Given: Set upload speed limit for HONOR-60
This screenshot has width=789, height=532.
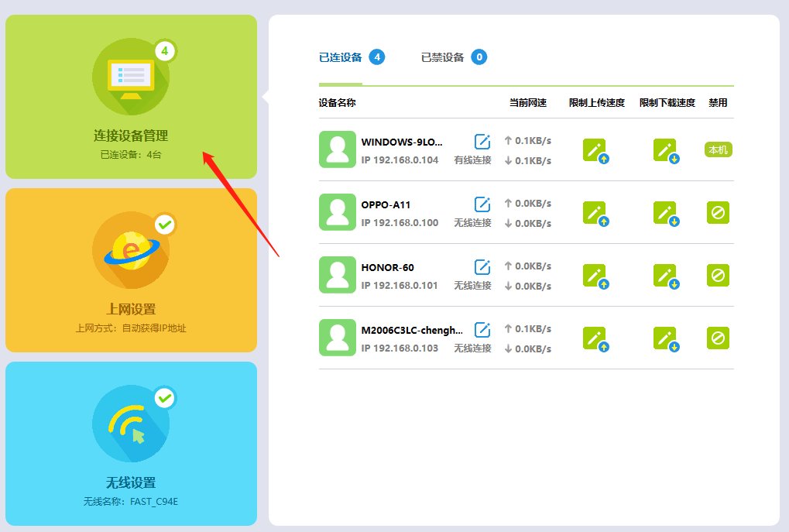Looking at the screenshot, I should [x=595, y=276].
